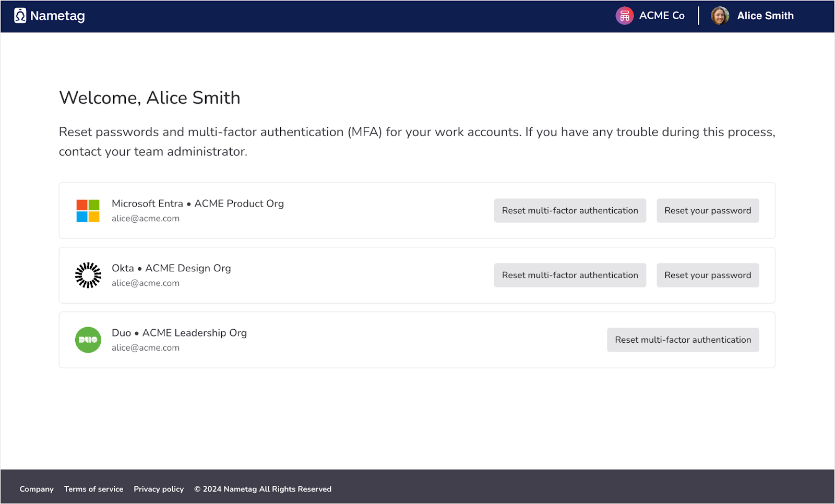Reset multi-factor authentication for Okta
835x504 pixels.
[x=570, y=275]
